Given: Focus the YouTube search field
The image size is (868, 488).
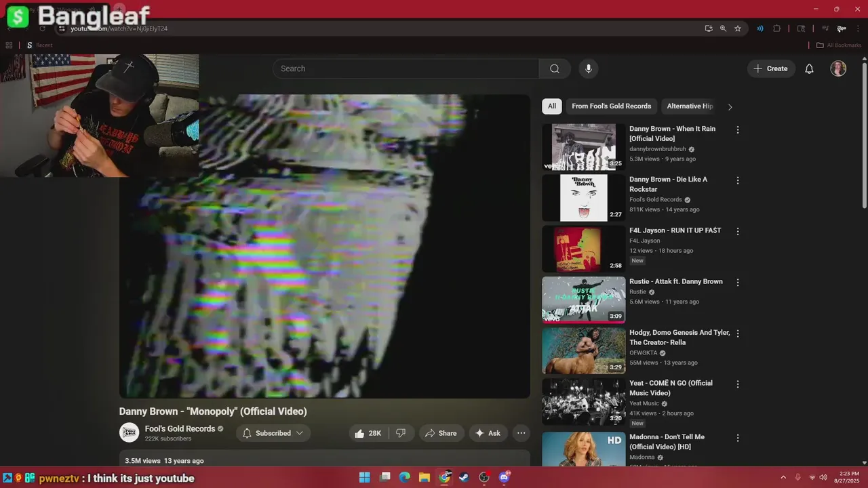Looking at the screenshot, I should (x=406, y=68).
